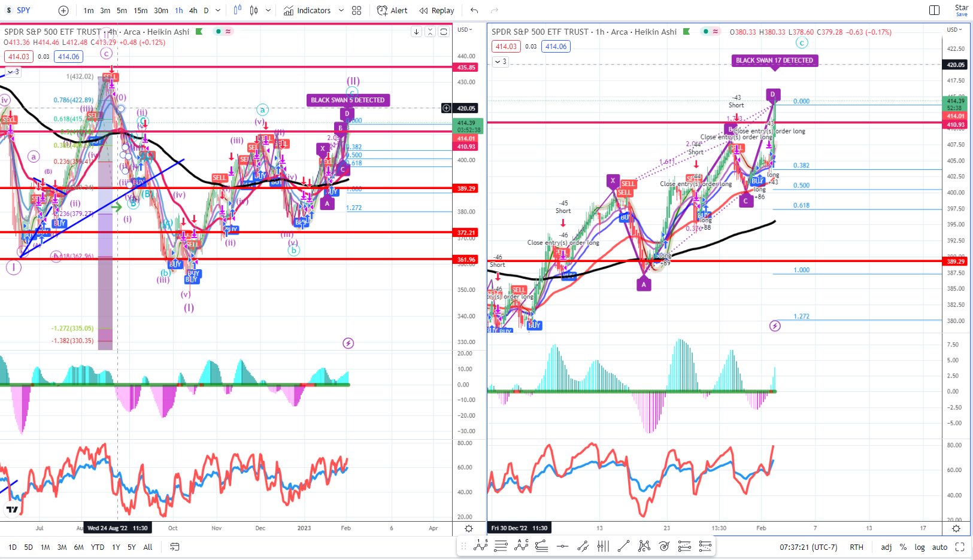
Task: Toggle log scale
Action: 920,547
